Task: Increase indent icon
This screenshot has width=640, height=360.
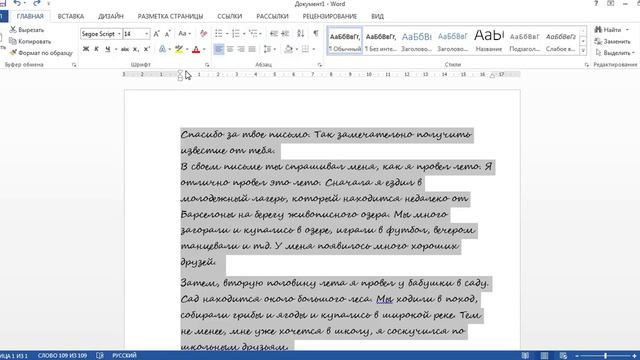Action: (285, 33)
